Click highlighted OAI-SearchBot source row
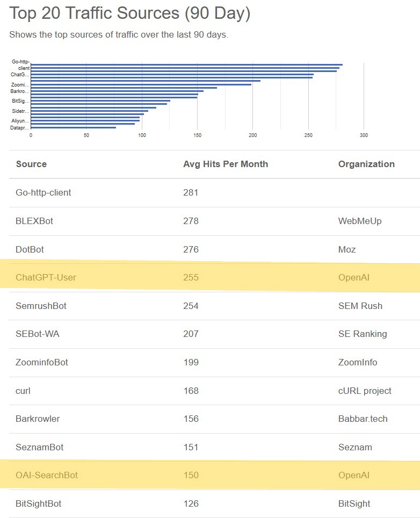This screenshot has height=518, width=420. click(47, 476)
